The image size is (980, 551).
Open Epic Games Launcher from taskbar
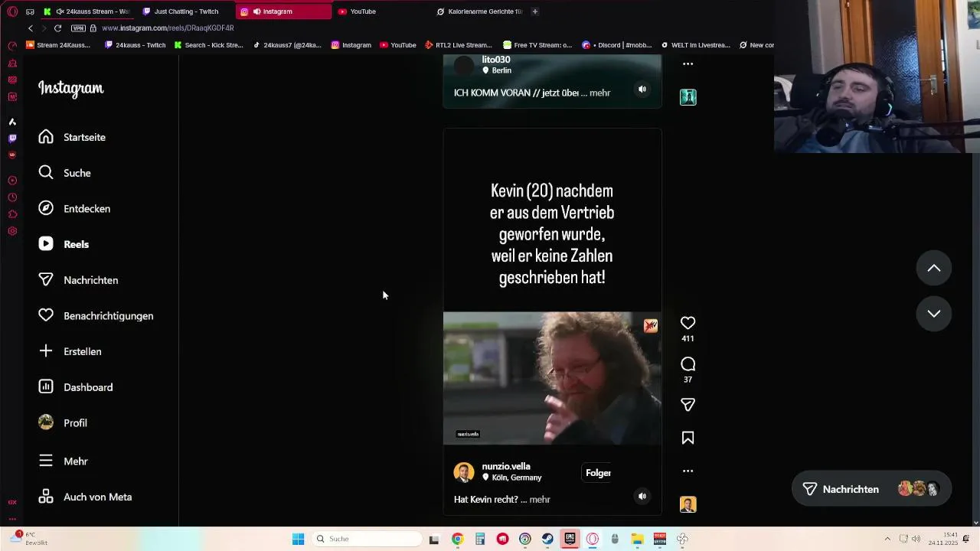pos(570,539)
